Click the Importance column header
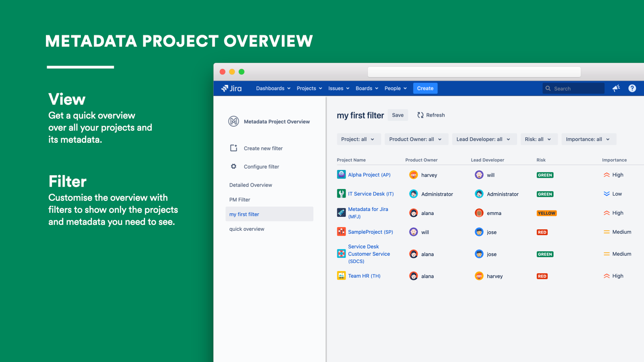Screen dimensions: 644x362 coord(614,160)
